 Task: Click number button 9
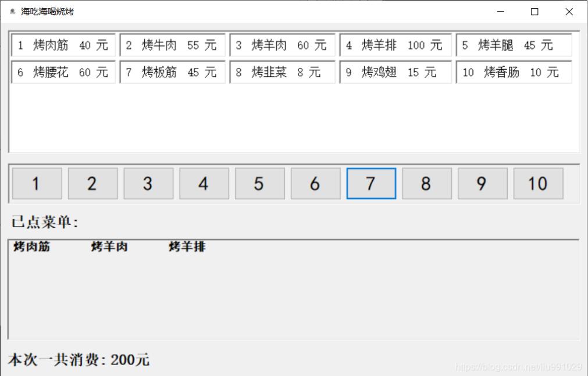tap(483, 183)
